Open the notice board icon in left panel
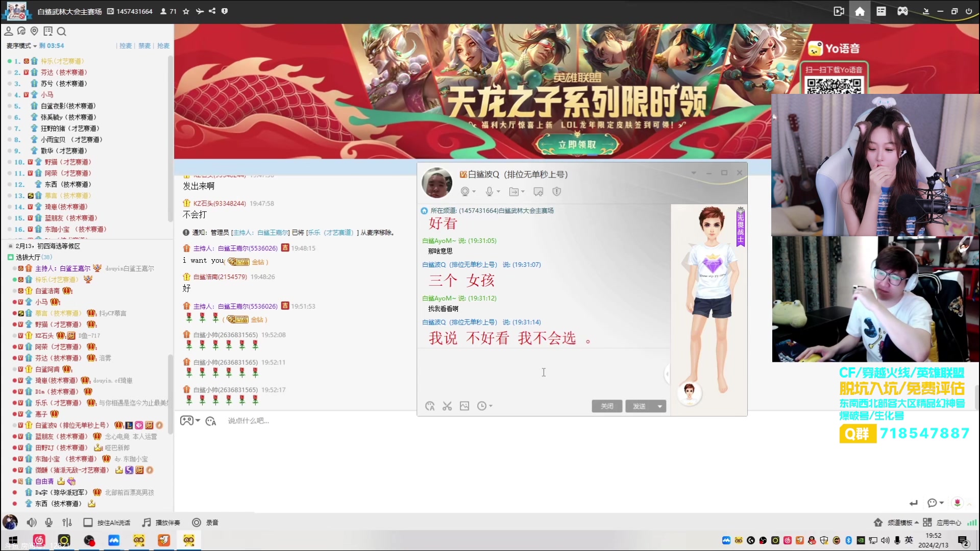Screen dimensions: 980x551 (x=48, y=31)
